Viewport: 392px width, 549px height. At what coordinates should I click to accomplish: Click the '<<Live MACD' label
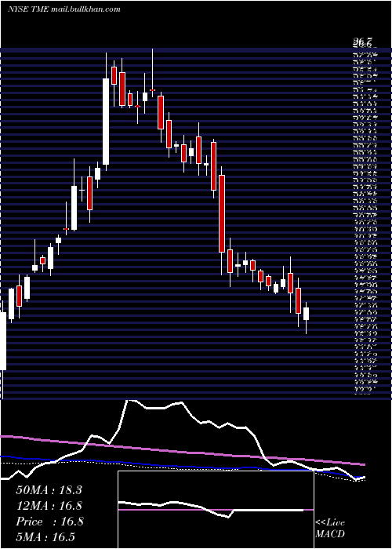coord(330,529)
